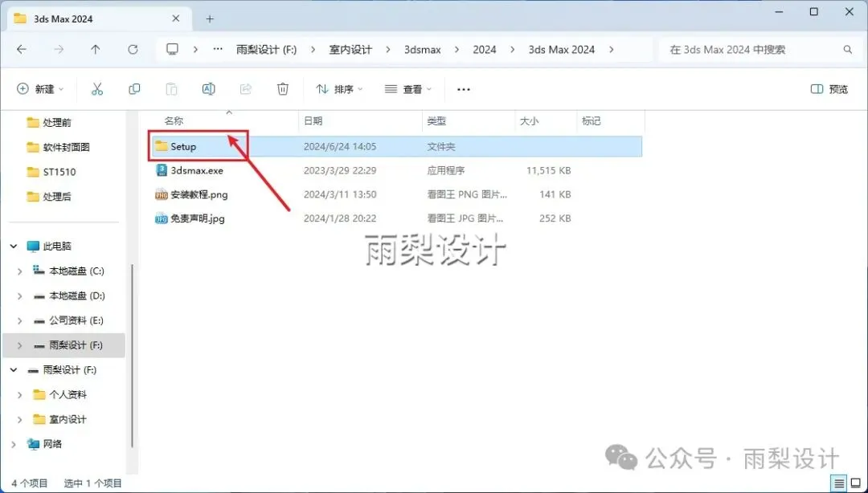868x493 pixels.
Task: Go back with the left arrow
Action: coord(22,49)
